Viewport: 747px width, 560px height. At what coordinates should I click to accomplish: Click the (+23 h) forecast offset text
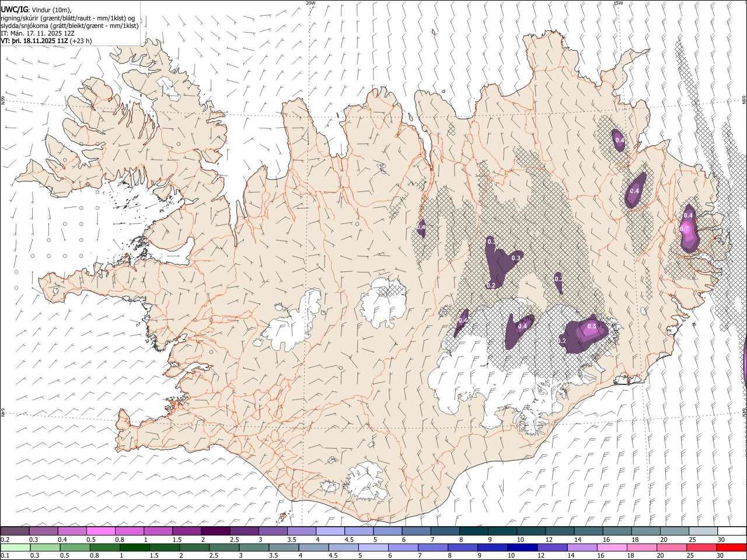(x=81, y=41)
